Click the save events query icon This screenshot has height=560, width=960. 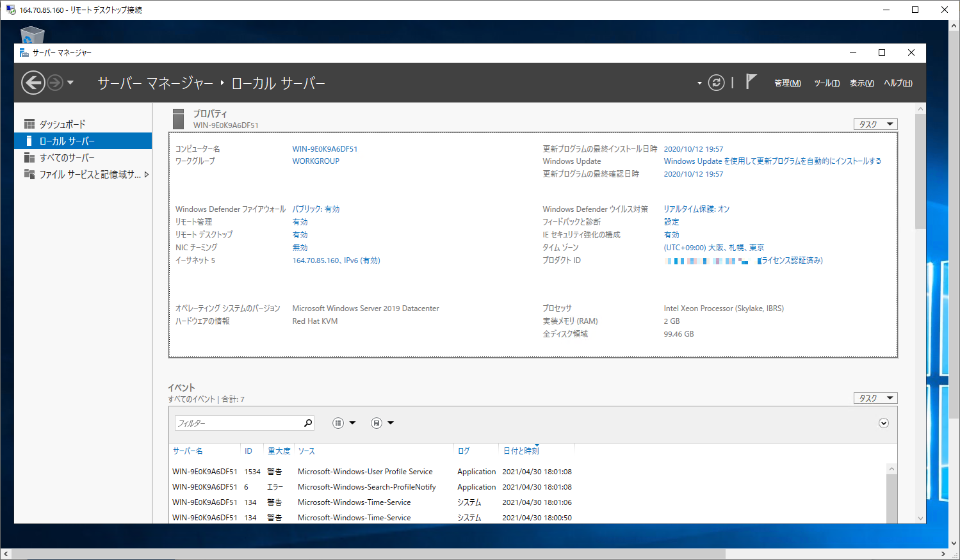(377, 422)
